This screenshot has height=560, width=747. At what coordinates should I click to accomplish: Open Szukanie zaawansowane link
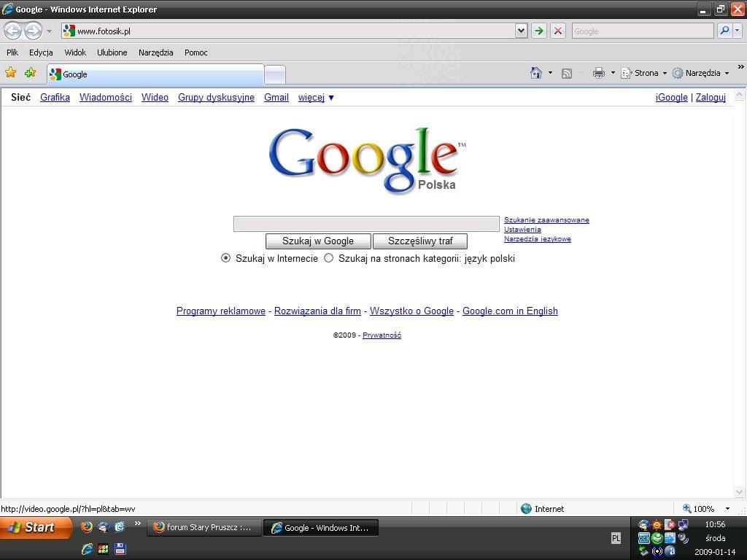(546, 220)
